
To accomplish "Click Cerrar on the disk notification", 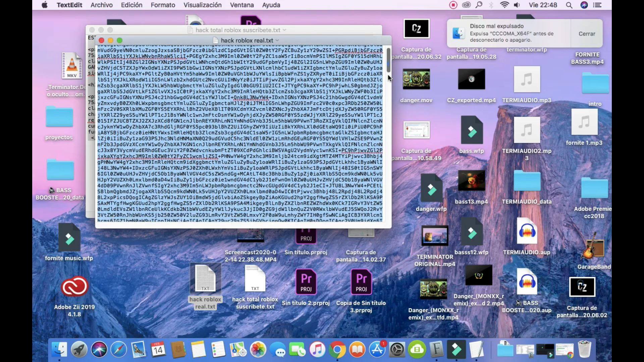I will (x=587, y=34).
